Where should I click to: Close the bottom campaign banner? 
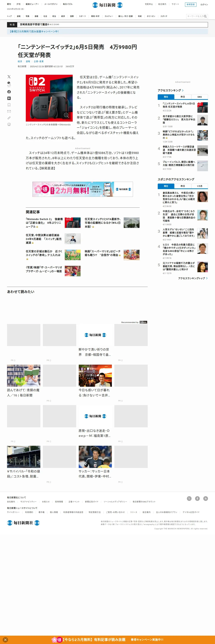click(x=5, y=640)
